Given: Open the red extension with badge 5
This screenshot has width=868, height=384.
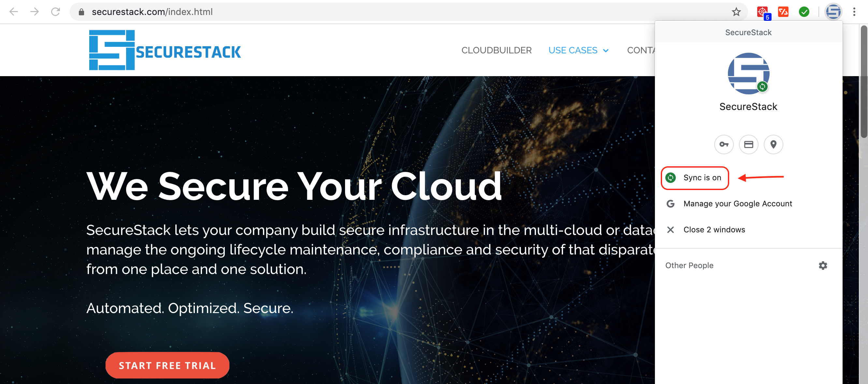Looking at the screenshot, I should click(x=763, y=12).
